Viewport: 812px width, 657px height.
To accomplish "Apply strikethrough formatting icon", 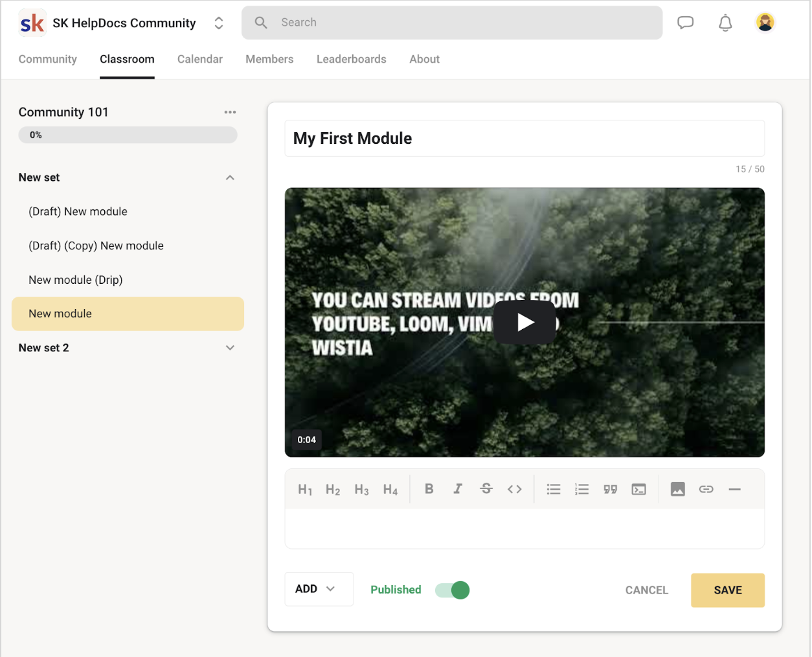I will 486,489.
